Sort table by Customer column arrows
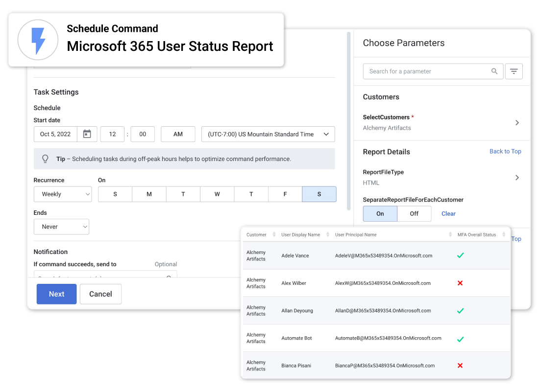Screen dimensions: 539x392 pyautogui.click(x=274, y=235)
